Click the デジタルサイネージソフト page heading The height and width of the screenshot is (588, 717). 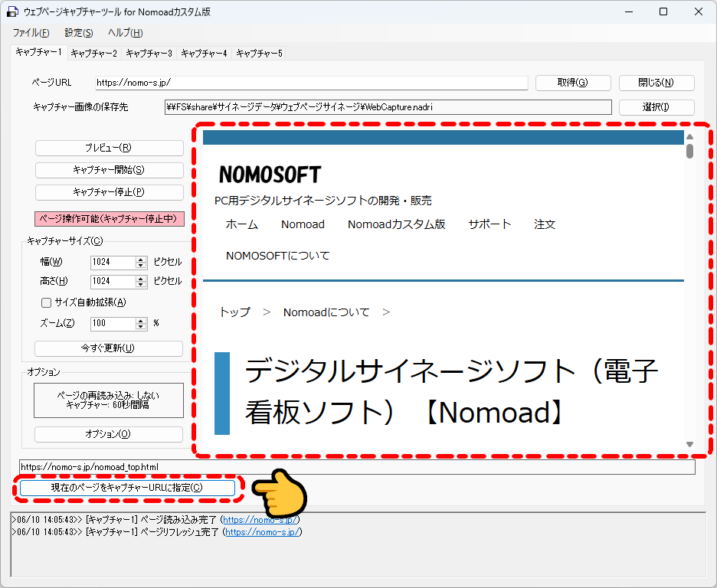click(451, 391)
